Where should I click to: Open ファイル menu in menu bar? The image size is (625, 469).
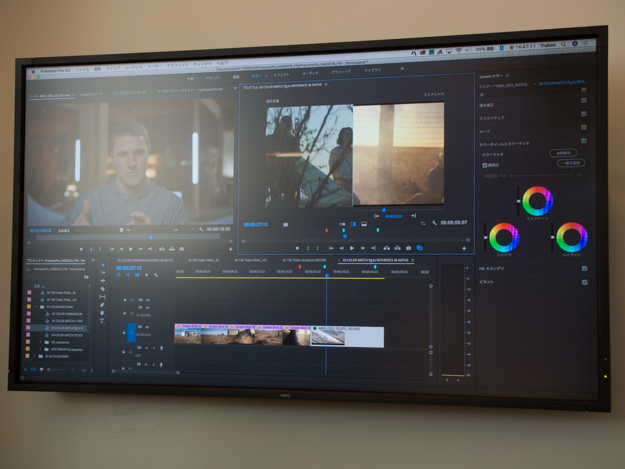point(82,70)
